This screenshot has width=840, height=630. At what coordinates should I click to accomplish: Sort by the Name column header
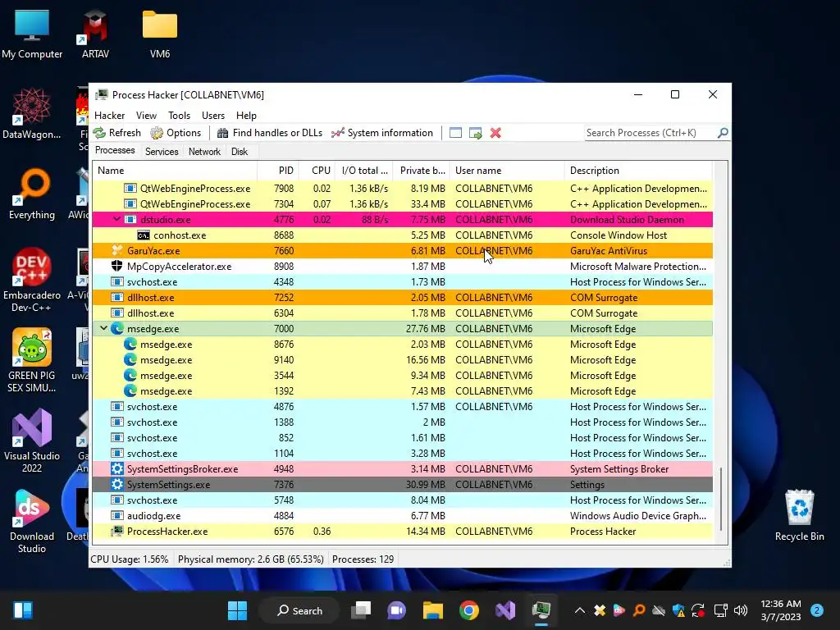(x=175, y=171)
